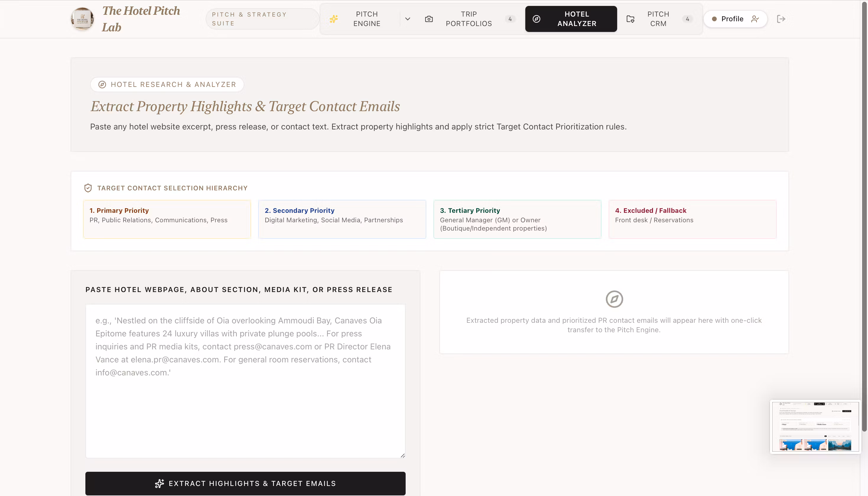This screenshot has width=868, height=496.
Task: Click the Hotel Research & Analyzer badge
Action: coord(167,85)
